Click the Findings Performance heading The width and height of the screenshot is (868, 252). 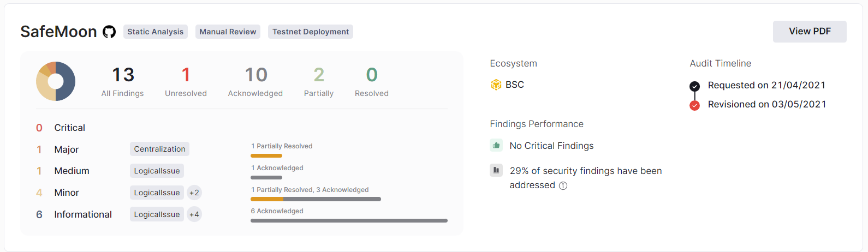tap(537, 124)
